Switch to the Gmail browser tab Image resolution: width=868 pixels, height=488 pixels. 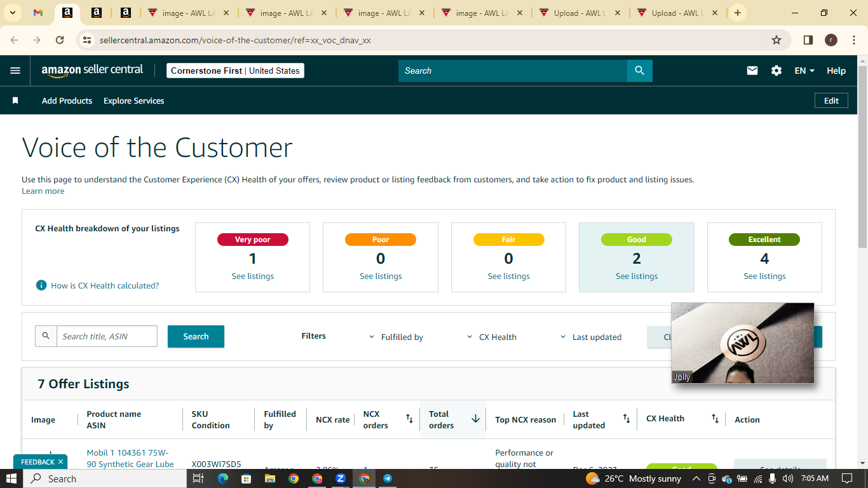point(38,13)
